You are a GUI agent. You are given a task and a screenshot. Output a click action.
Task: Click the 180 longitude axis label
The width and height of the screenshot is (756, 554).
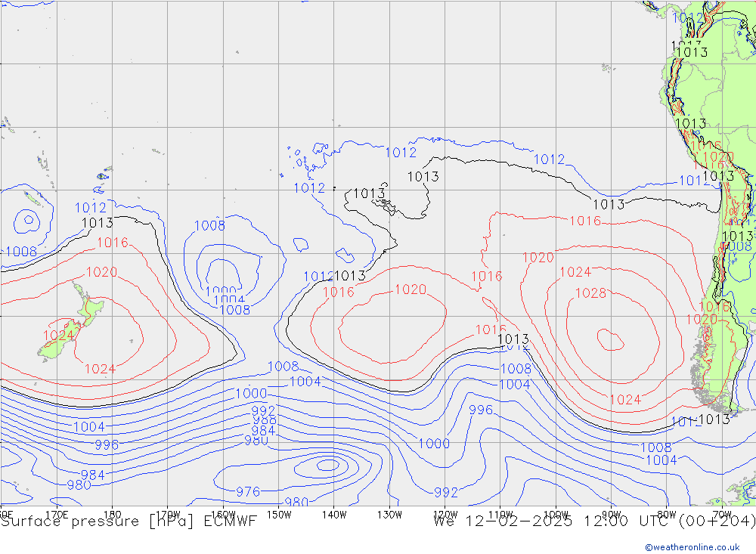[x=113, y=515]
